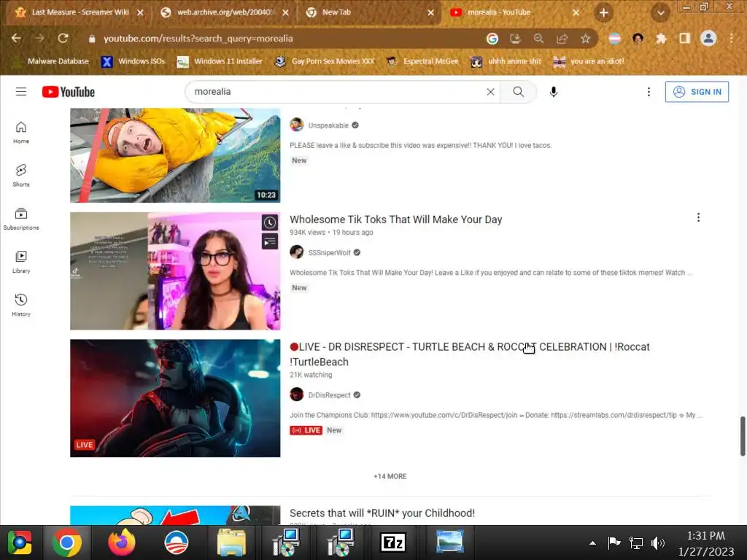
Task: Open Library in YouTube sidebar
Action: coord(21,262)
